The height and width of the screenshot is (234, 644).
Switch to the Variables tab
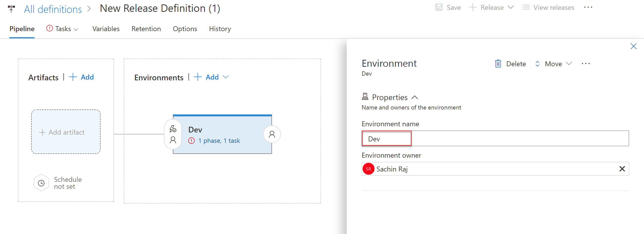click(x=106, y=29)
